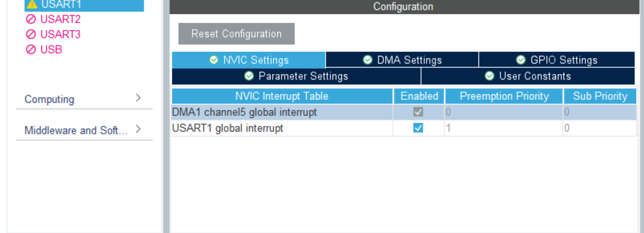644x233 pixels.
Task: Expand the Middleware and Software category chevron
Action: tap(138, 130)
